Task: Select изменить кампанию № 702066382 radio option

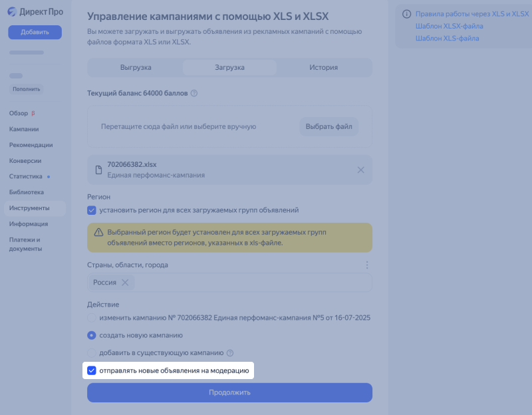Action: coord(92,318)
